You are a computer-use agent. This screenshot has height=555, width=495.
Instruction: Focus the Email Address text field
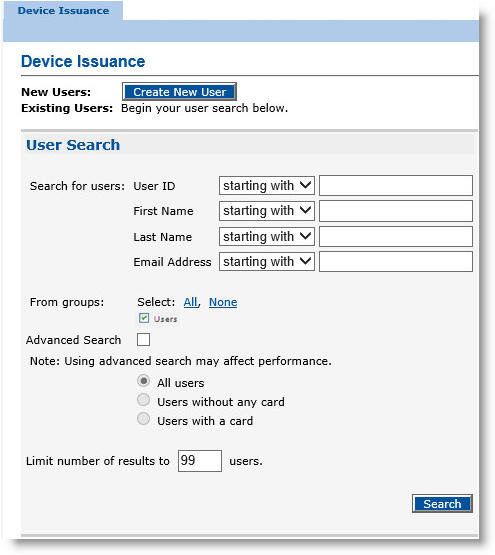coord(396,262)
